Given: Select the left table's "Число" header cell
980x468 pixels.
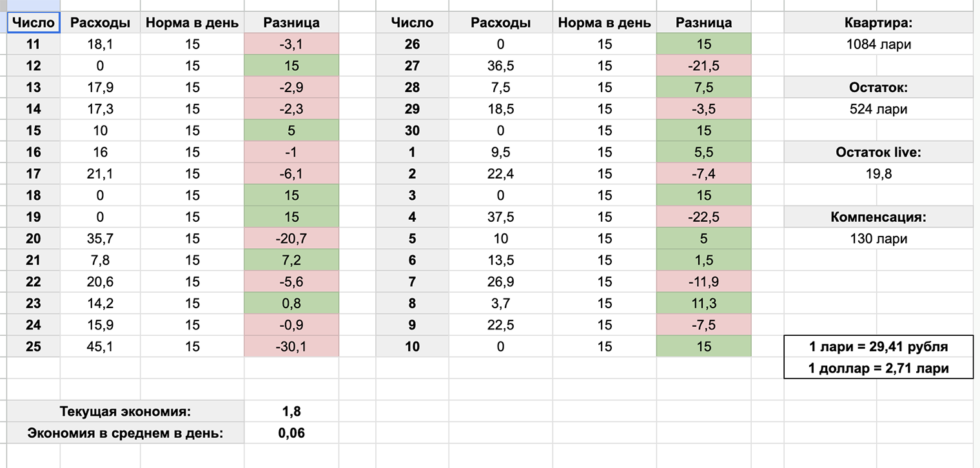Looking at the screenshot, I should (x=34, y=23).
